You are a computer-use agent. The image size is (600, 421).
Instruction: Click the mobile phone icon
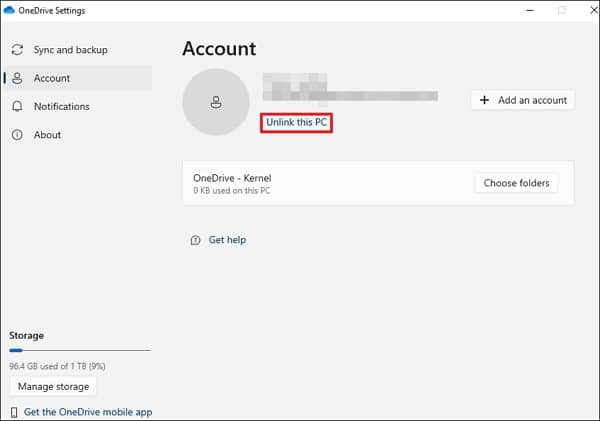point(14,413)
